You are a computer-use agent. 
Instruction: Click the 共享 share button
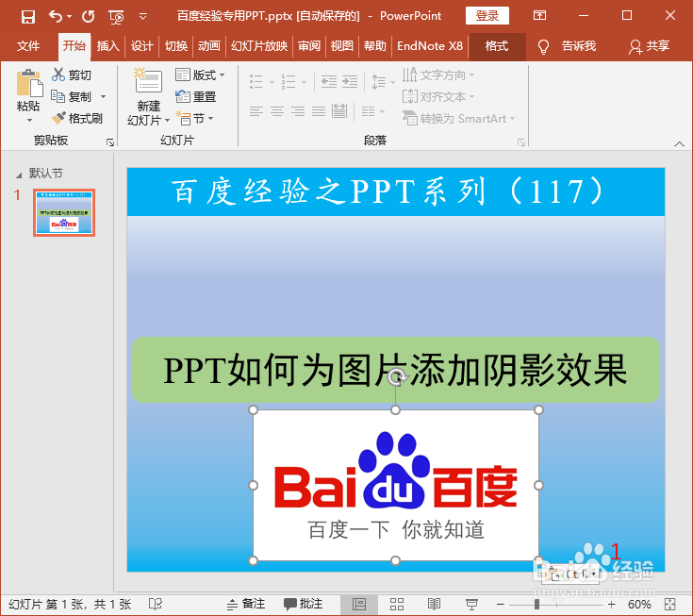(649, 46)
